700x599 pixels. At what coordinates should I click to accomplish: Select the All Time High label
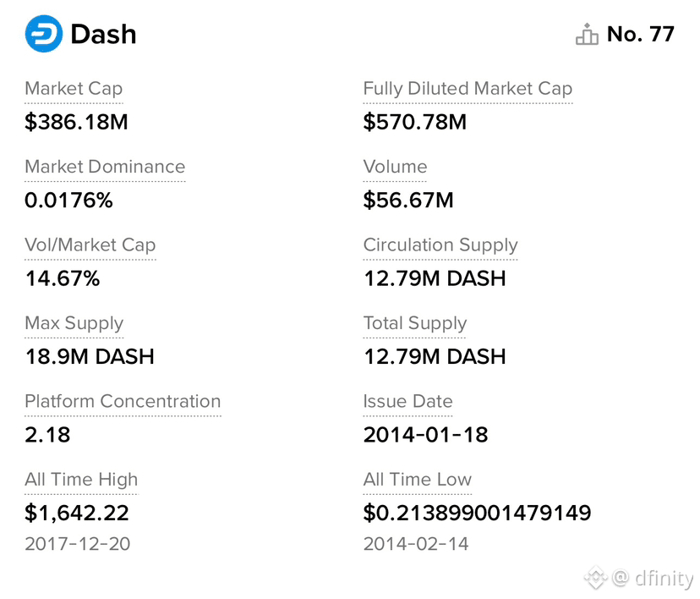[81, 480]
